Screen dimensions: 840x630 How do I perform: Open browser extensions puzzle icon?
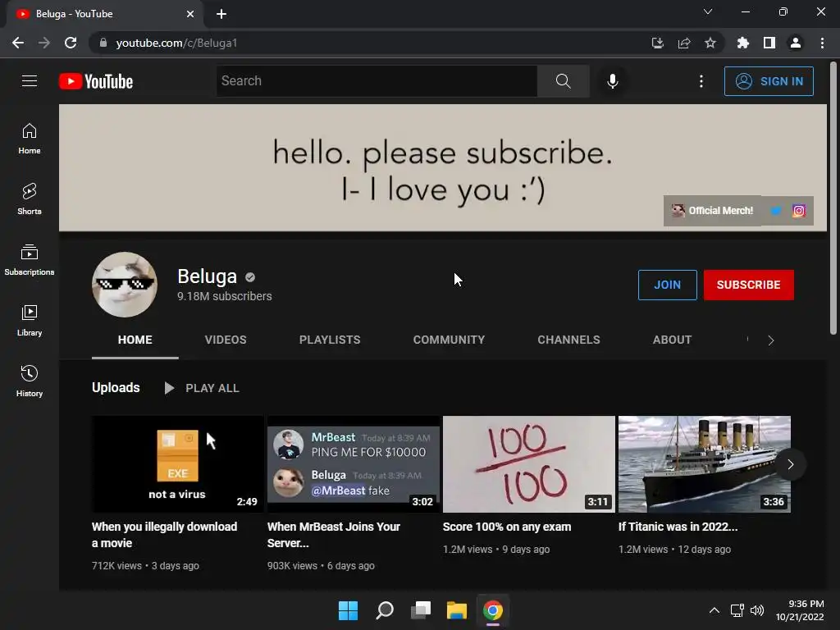743,43
